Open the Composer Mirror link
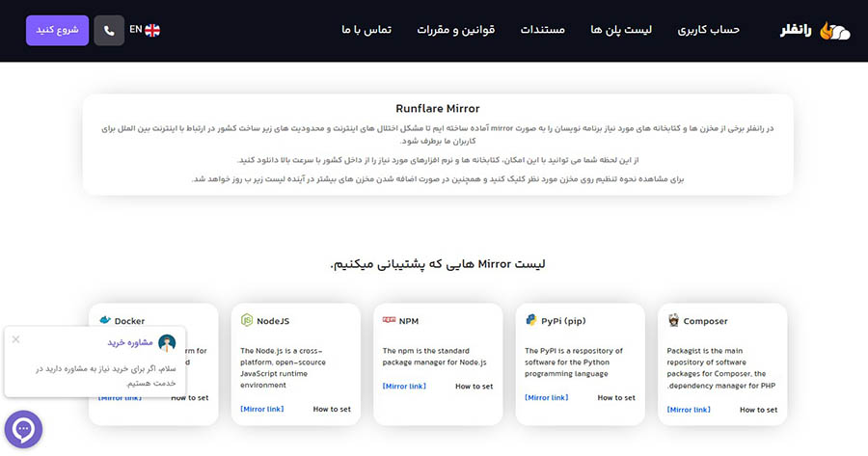The image size is (868, 456). pos(689,410)
